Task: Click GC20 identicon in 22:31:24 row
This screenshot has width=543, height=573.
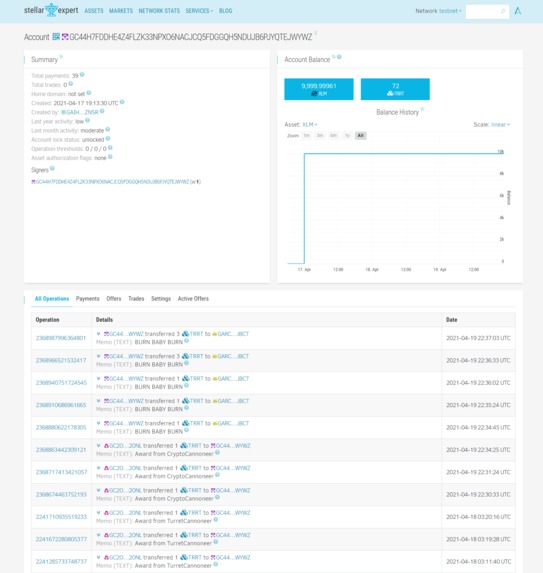Action: pos(106,468)
